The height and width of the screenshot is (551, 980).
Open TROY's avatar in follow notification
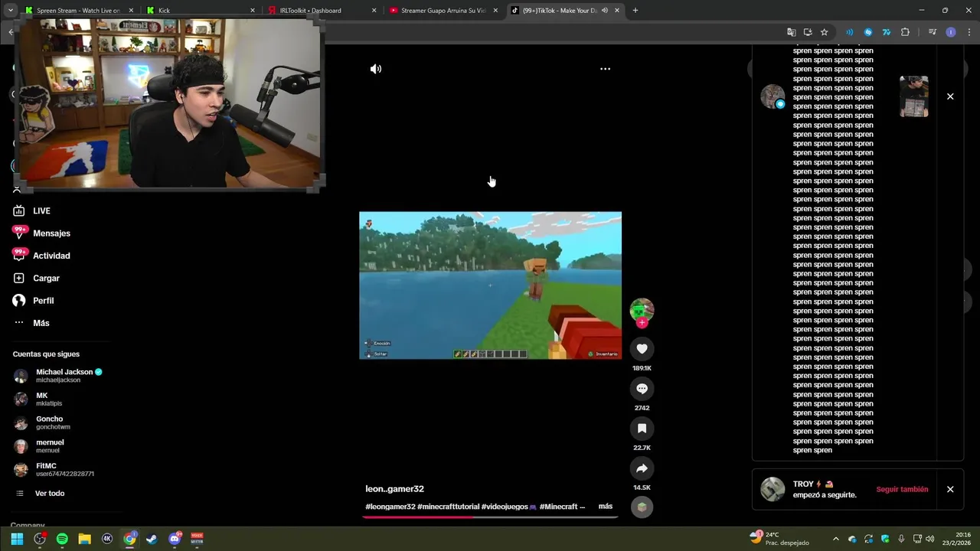click(x=773, y=489)
